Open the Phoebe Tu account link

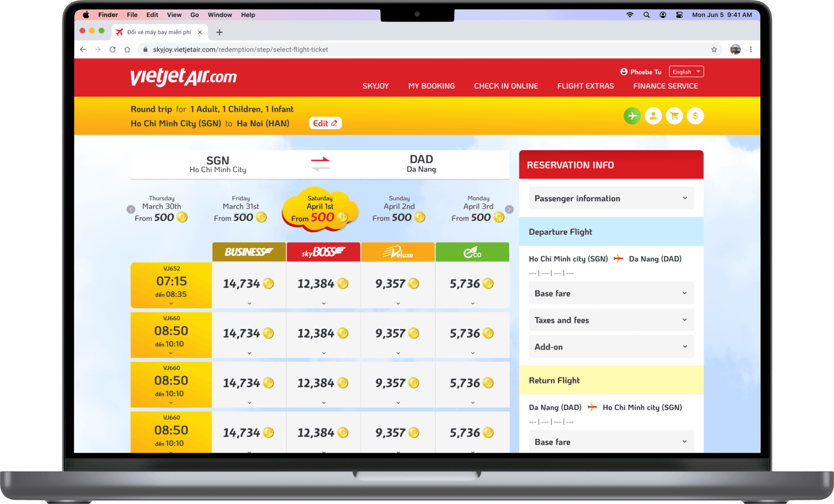coord(646,72)
